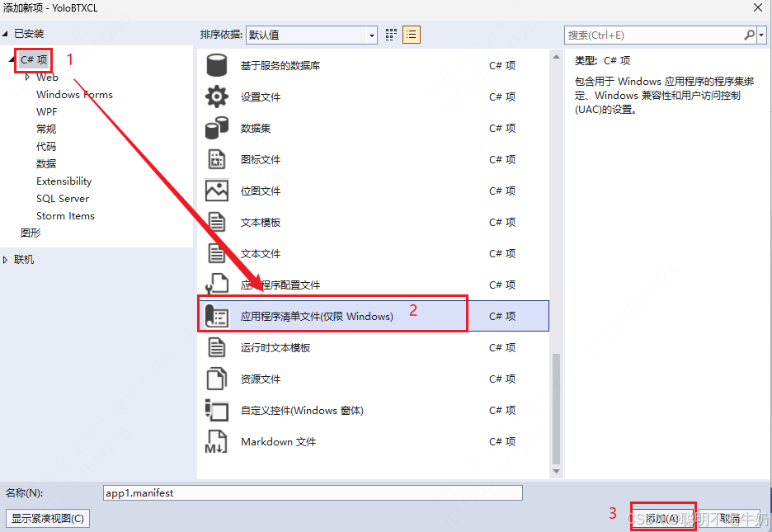
Task: Select the Web category
Action: (47, 78)
